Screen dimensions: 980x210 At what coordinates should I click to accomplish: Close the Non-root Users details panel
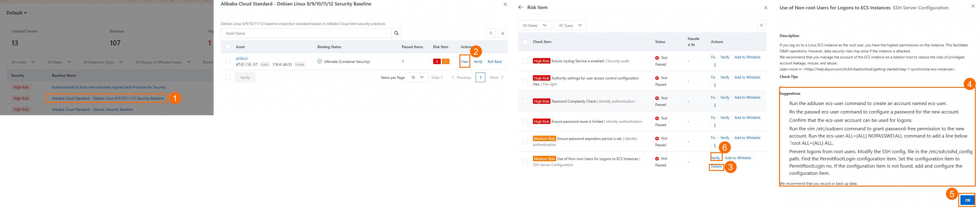coord(973,6)
